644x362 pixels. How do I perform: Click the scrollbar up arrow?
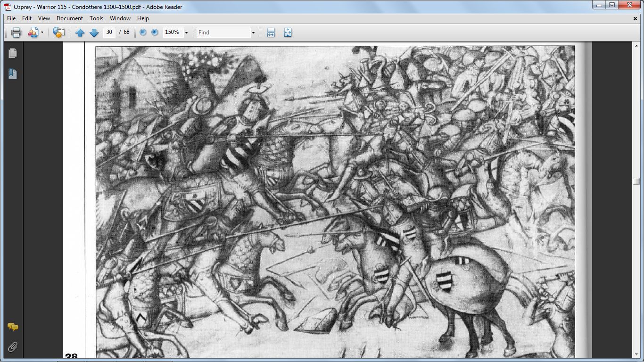click(x=636, y=46)
